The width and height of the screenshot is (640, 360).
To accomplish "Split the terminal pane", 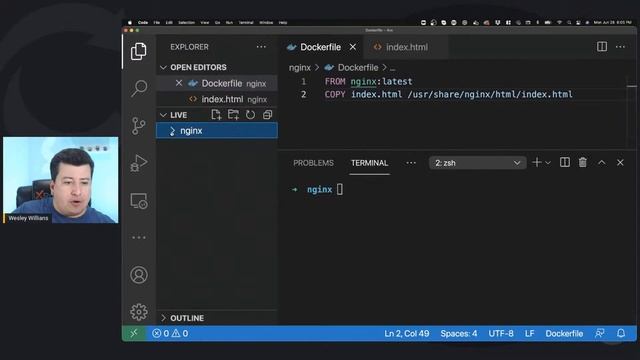I will tap(565, 162).
